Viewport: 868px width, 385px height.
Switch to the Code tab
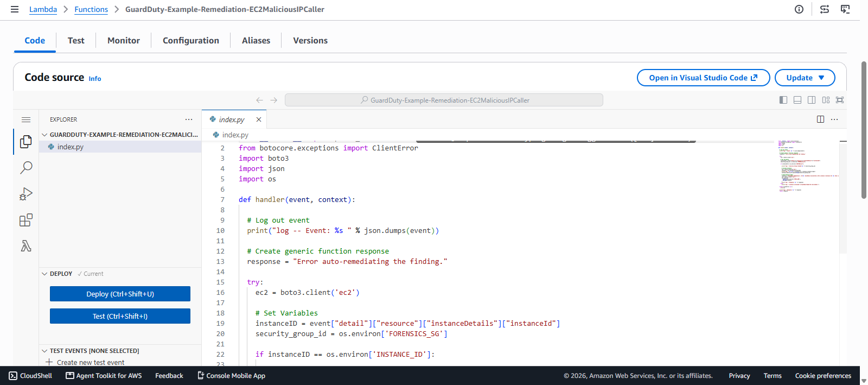tap(35, 41)
